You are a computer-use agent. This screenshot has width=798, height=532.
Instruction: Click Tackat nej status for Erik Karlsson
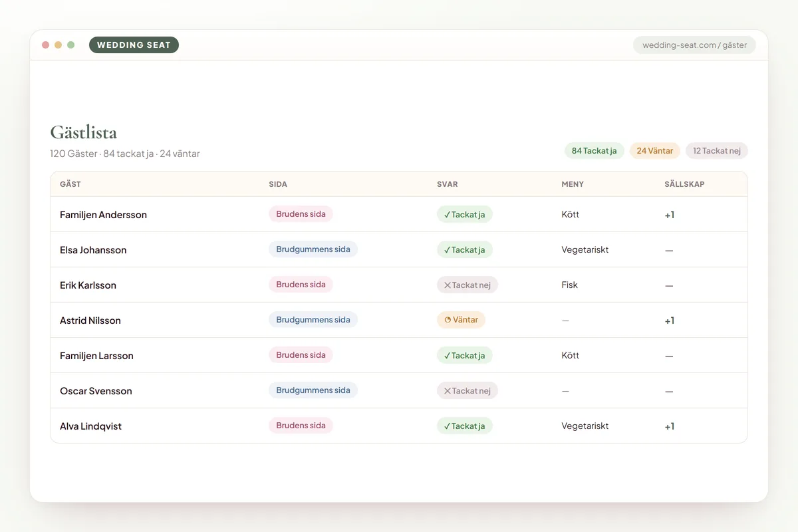(467, 285)
